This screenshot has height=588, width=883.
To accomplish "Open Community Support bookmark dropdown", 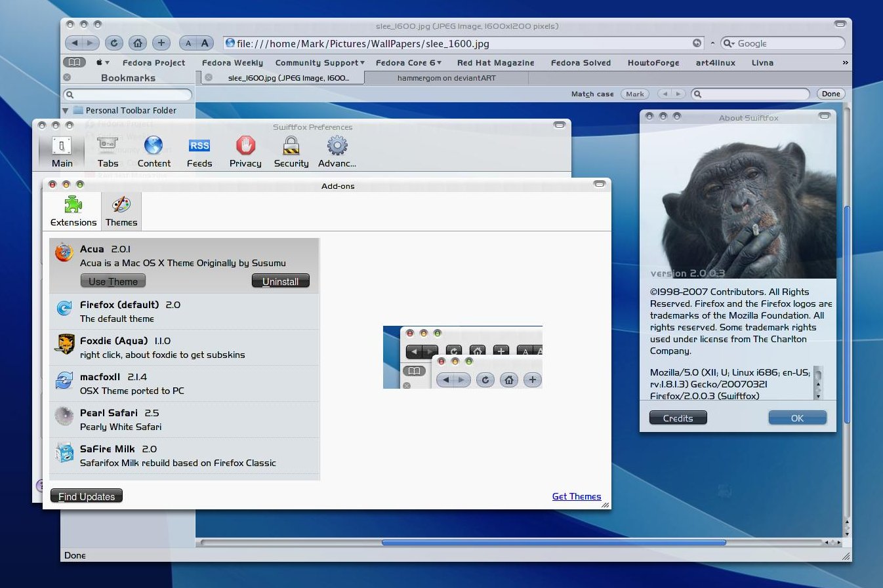I will (x=320, y=63).
